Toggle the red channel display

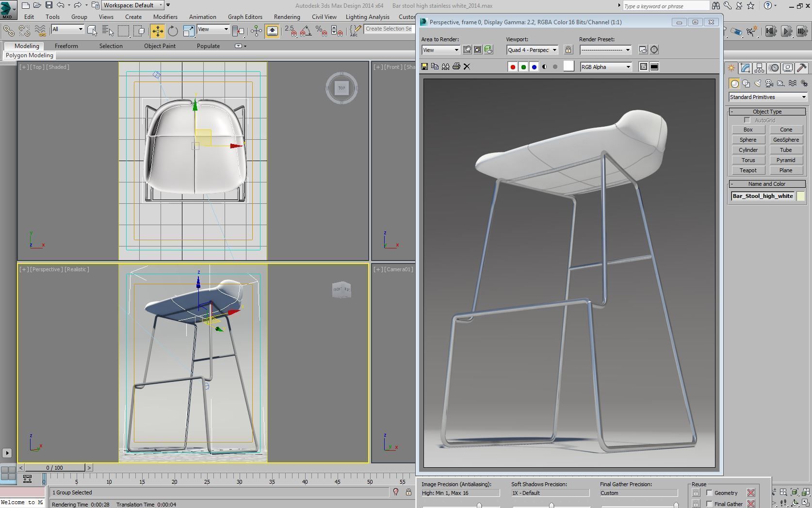(513, 67)
